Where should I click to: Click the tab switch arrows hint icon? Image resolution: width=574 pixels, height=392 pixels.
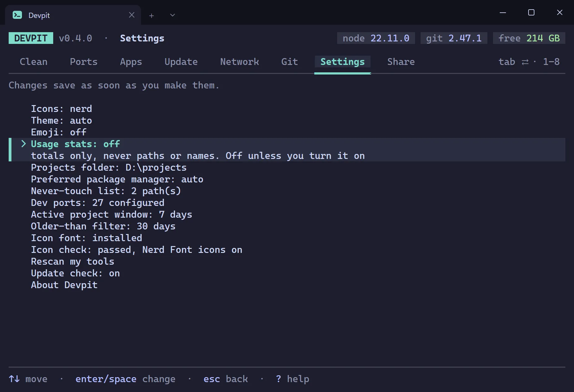(525, 62)
